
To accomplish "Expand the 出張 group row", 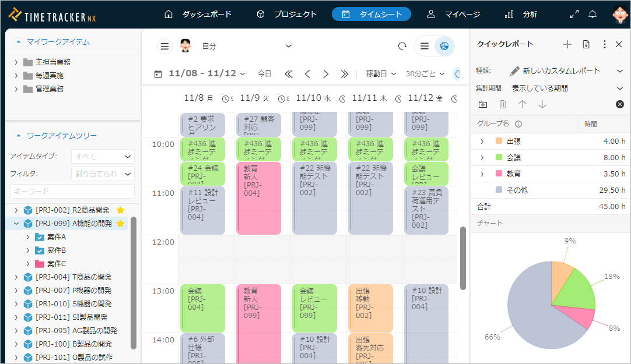I will (482, 142).
